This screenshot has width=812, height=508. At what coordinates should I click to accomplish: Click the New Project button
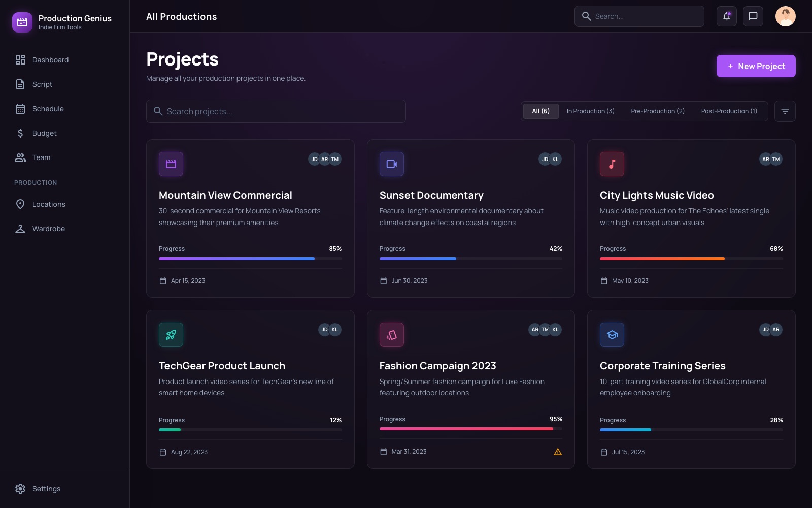pyautogui.click(x=756, y=66)
